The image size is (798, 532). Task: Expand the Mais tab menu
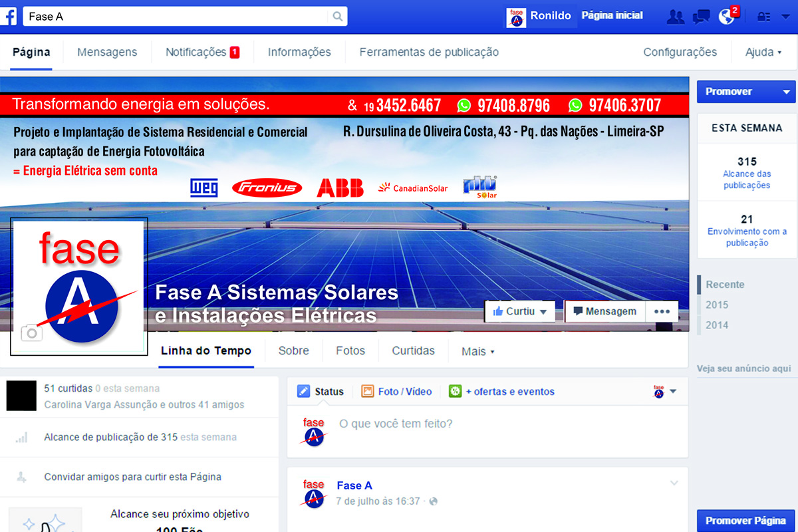[477, 351]
